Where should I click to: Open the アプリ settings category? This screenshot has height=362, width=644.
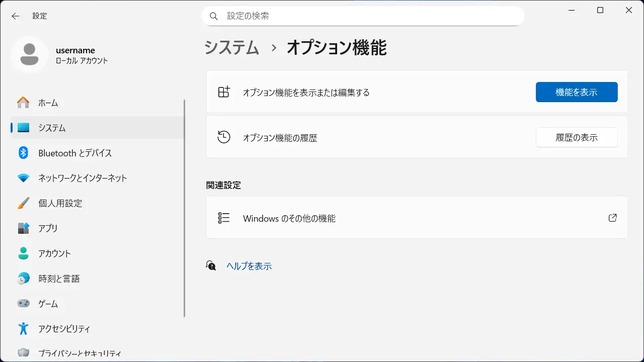tap(48, 228)
